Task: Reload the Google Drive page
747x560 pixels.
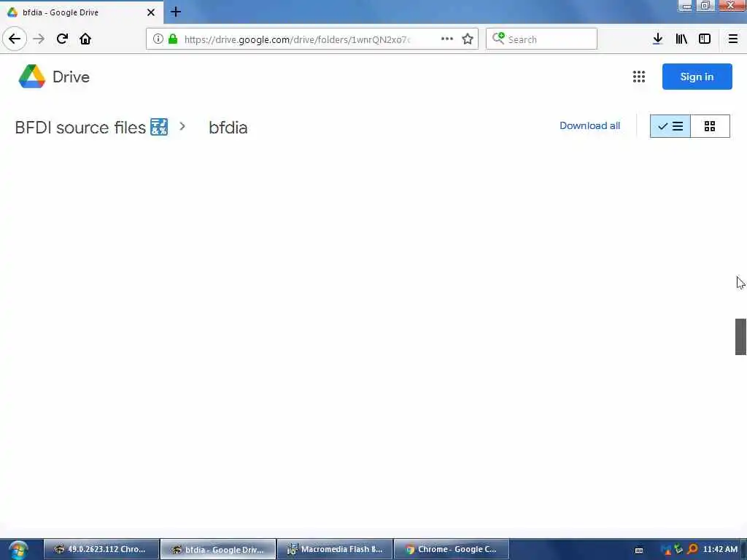Action: (x=63, y=39)
